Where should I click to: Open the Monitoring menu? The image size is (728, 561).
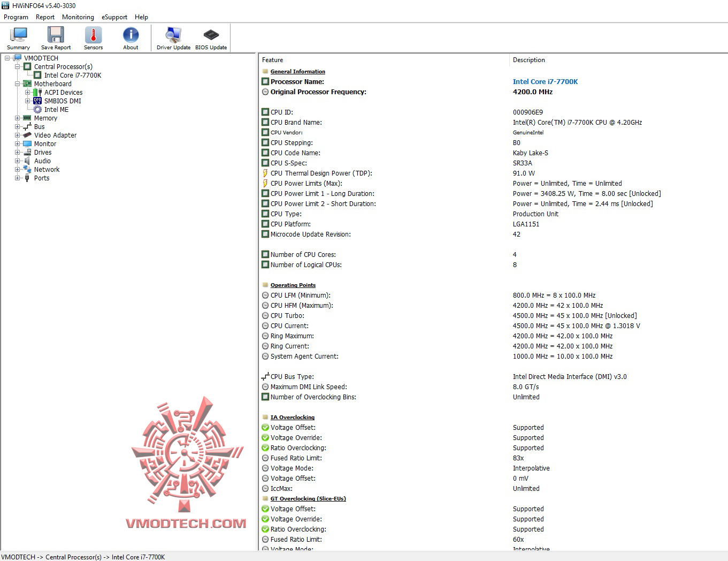point(78,17)
